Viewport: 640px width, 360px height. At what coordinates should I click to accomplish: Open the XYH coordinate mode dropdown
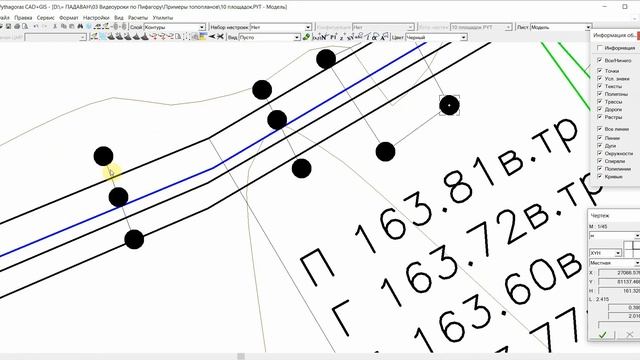[x=605, y=253]
